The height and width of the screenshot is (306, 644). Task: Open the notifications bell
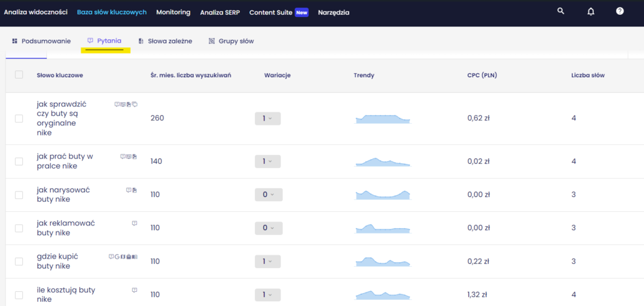pos(590,12)
